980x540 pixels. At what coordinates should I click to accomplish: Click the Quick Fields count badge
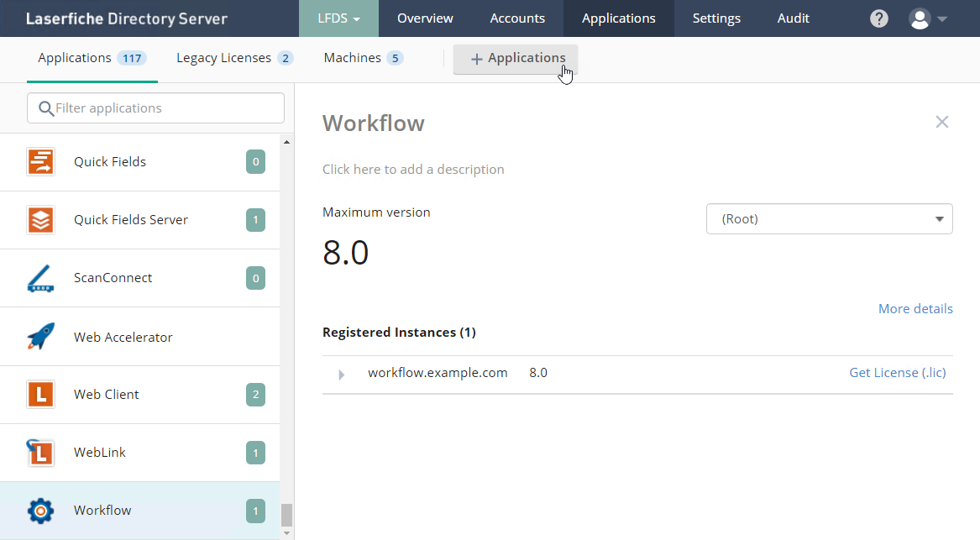click(255, 162)
